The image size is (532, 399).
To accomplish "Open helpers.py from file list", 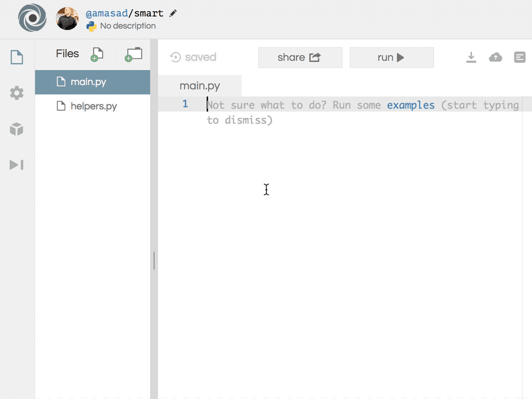I will (94, 106).
